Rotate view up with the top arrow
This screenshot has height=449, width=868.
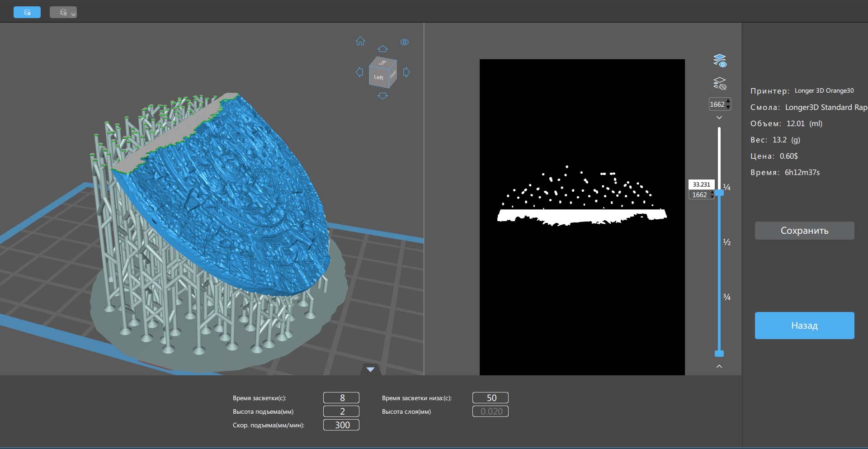pyautogui.click(x=382, y=49)
